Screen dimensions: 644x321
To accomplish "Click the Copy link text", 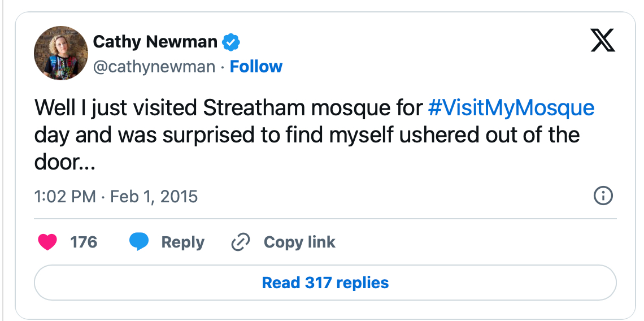I will (x=299, y=242).
